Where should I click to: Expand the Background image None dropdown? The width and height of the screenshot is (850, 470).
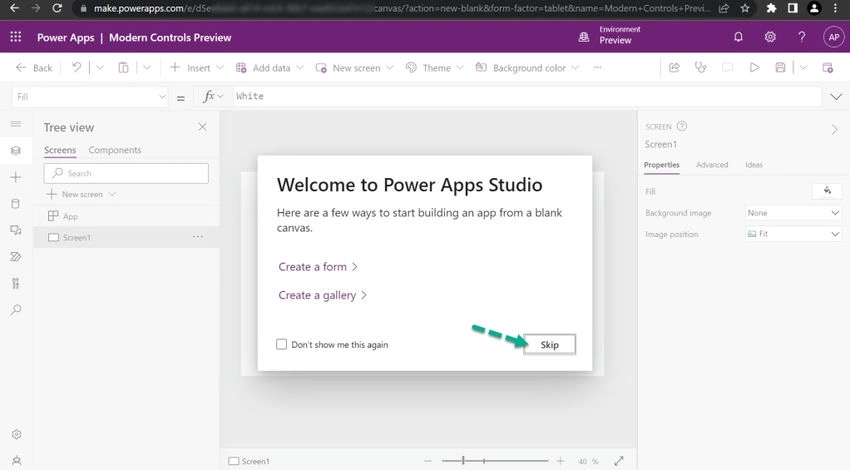[793, 213]
